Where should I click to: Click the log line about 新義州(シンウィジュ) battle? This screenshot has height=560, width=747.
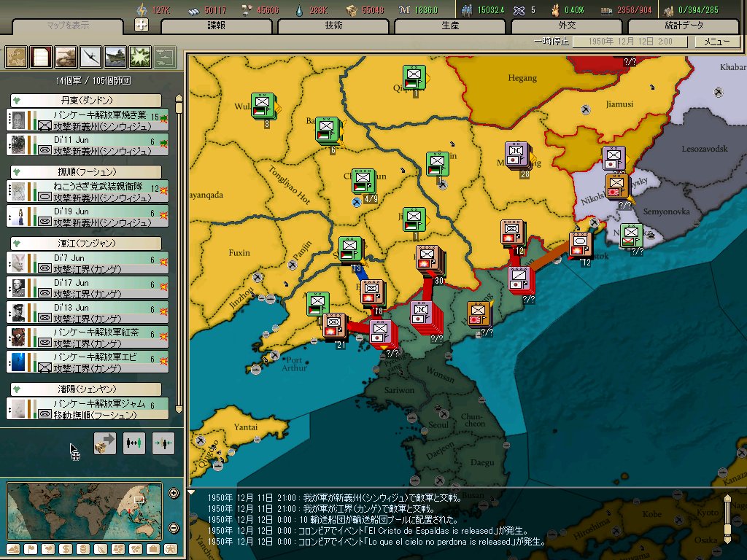[334, 498]
